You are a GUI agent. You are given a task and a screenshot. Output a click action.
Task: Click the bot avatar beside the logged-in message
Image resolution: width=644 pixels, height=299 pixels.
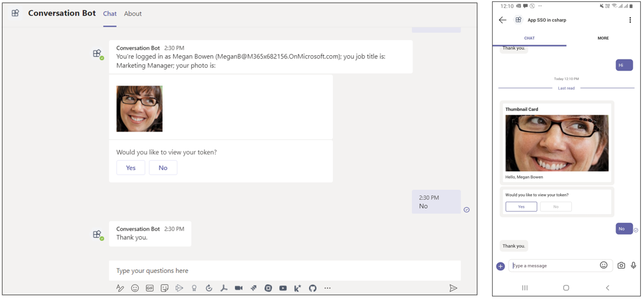point(97,54)
